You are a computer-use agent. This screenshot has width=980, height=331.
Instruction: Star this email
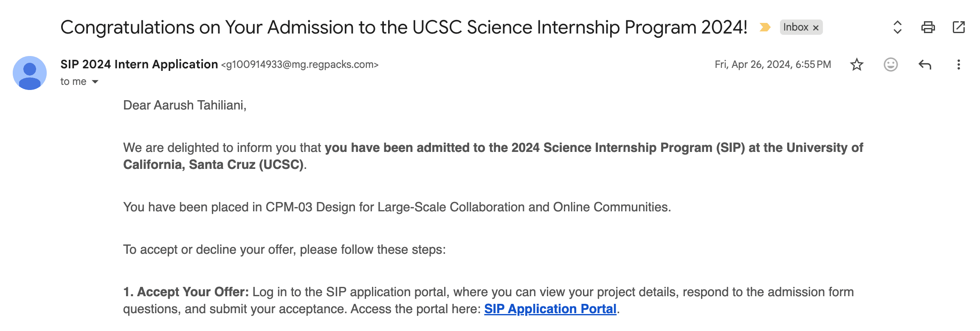tap(856, 64)
